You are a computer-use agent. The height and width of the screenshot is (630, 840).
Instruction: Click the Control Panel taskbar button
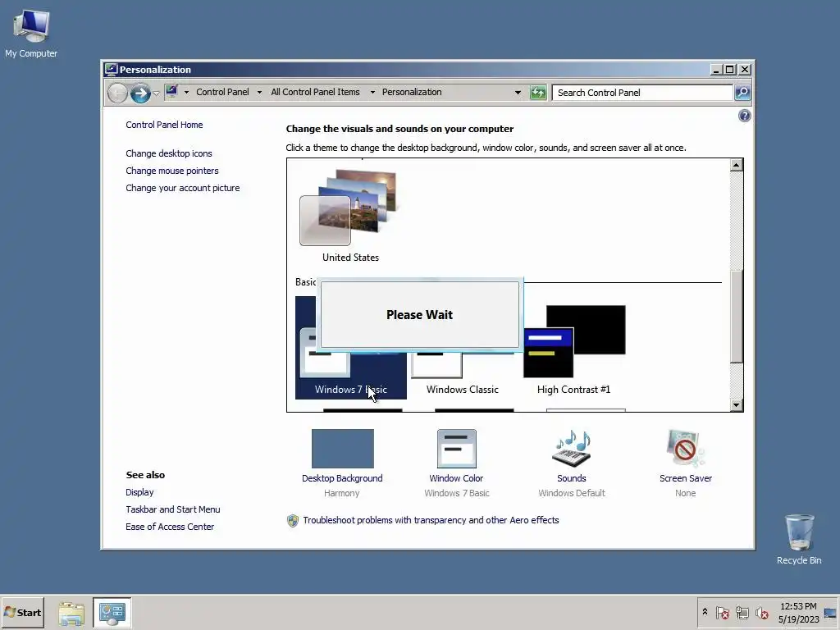(x=112, y=613)
